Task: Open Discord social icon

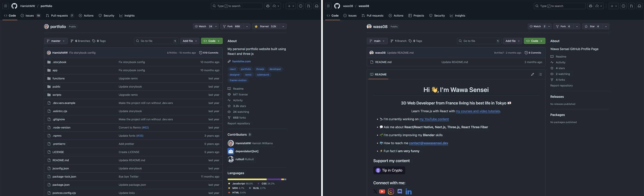Action: 400,191
